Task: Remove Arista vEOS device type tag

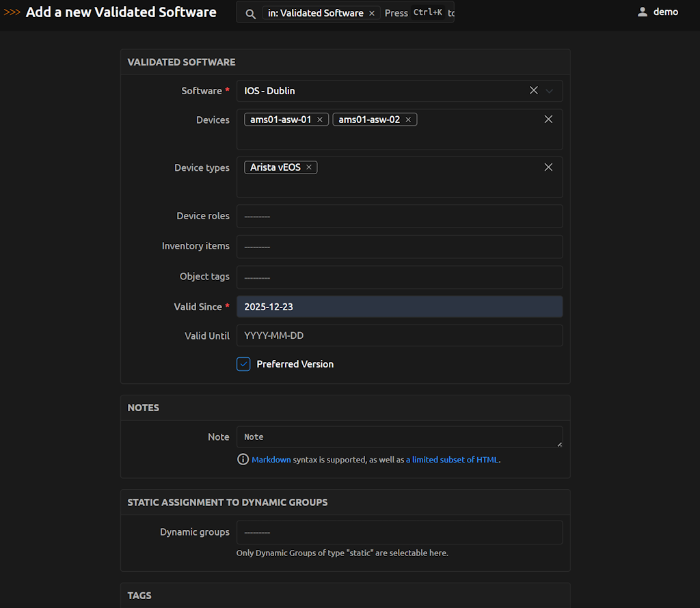Action: coord(309,167)
